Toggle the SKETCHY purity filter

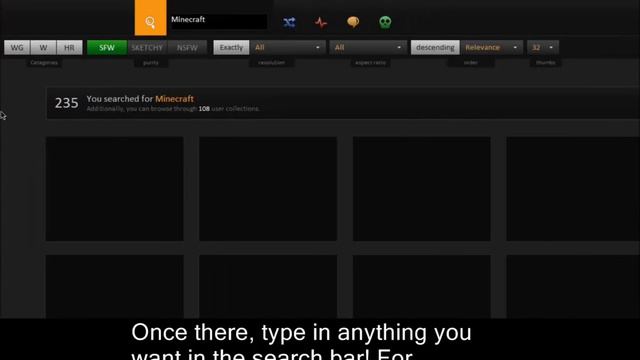pos(147,47)
